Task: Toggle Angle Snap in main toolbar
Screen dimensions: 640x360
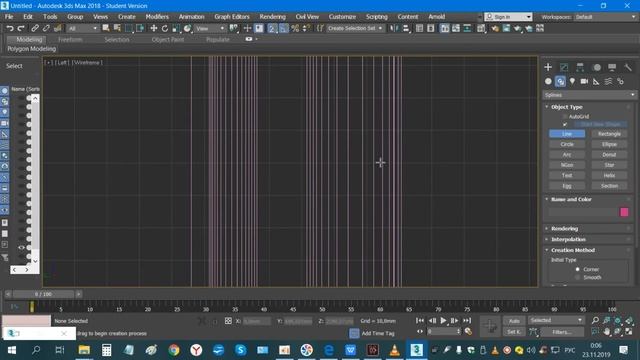Action: [284, 28]
